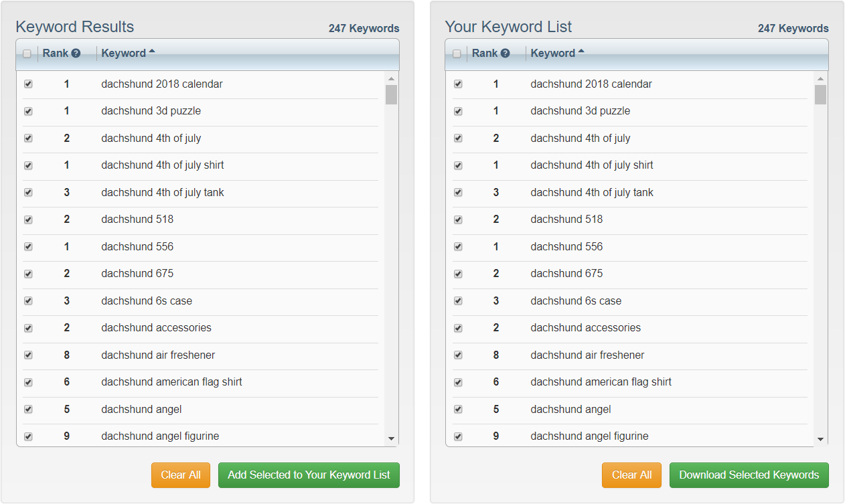Uncheck "dachshund angel" in Your Keyword List
The width and height of the screenshot is (845, 504).
point(458,410)
